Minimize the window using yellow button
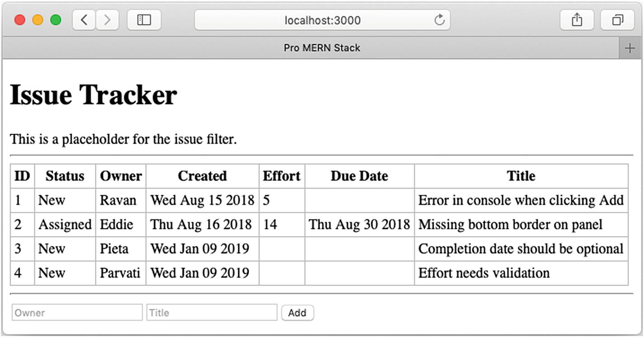644x337 pixels. coord(38,20)
